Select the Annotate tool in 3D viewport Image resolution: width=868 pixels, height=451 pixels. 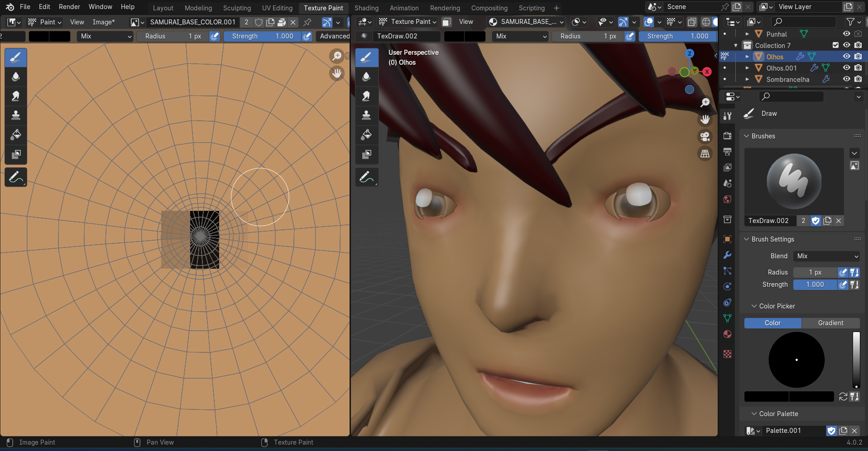click(x=367, y=177)
